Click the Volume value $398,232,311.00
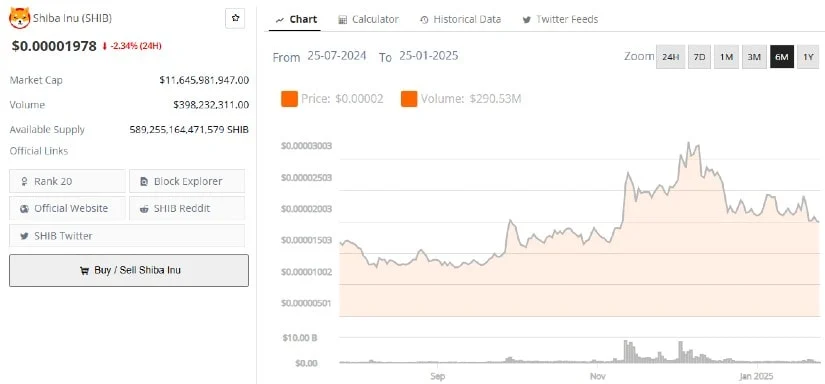The image size is (825, 384). tap(211, 105)
